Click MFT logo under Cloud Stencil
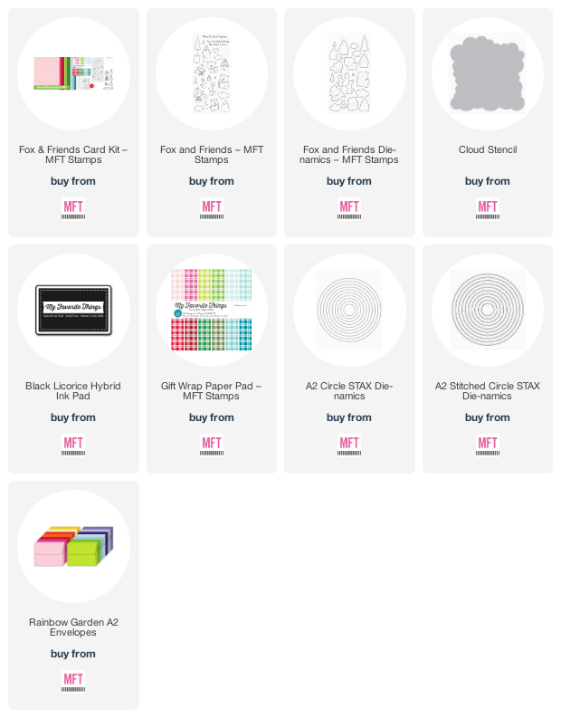This screenshot has width=561, height=728. click(487, 208)
